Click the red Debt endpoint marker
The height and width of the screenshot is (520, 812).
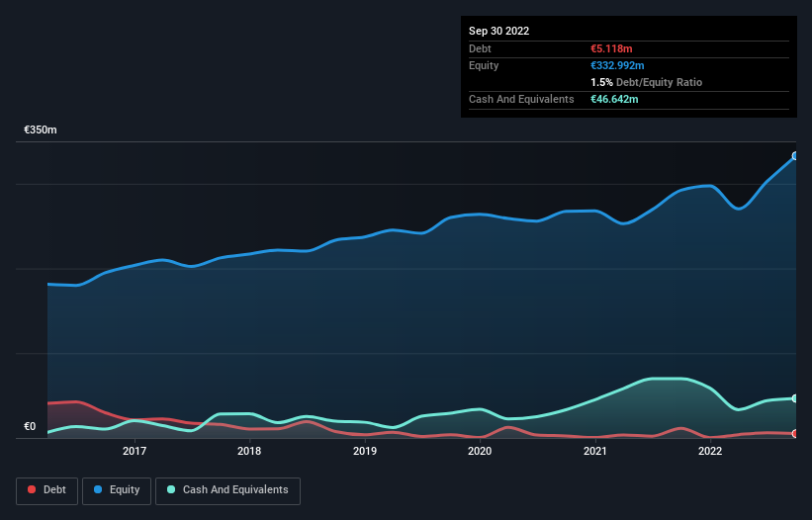794,434
